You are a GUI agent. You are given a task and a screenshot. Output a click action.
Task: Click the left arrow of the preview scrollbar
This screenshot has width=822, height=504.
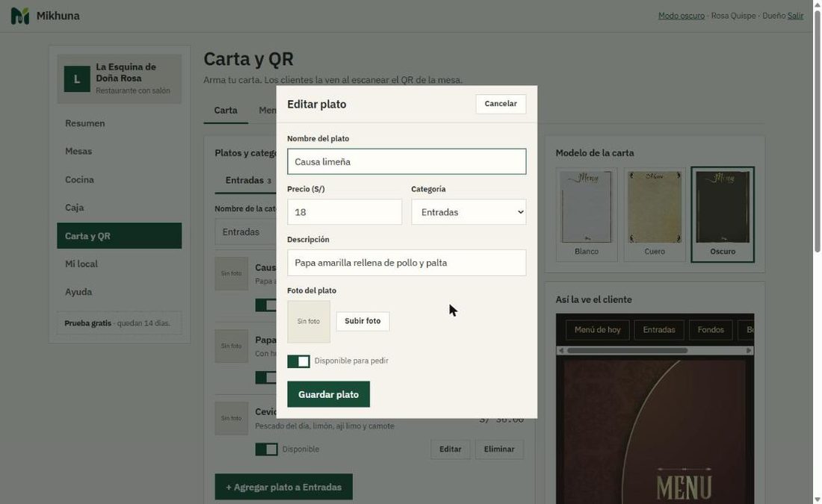click(x=561, y=350)
